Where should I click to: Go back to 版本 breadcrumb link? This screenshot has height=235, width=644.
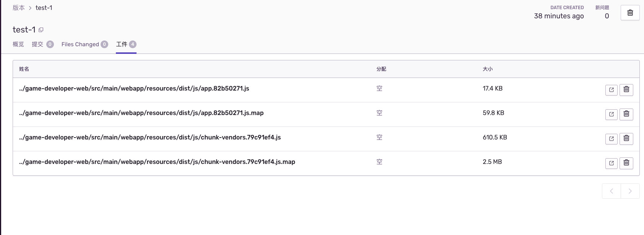click(x=19, y=8)
